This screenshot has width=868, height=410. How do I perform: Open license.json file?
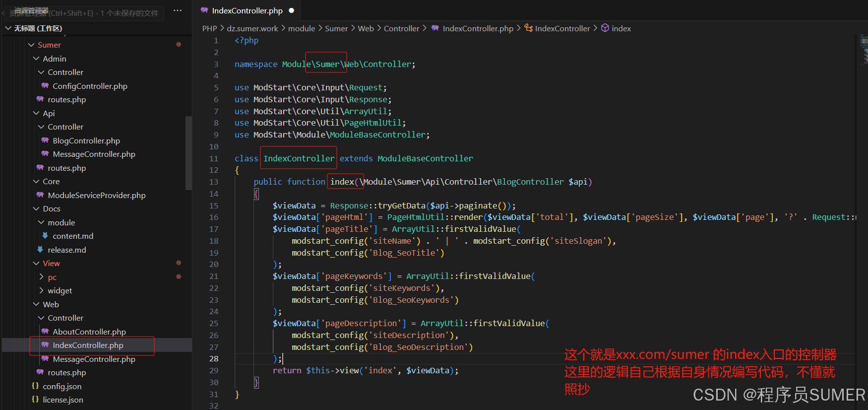(63, 400)
